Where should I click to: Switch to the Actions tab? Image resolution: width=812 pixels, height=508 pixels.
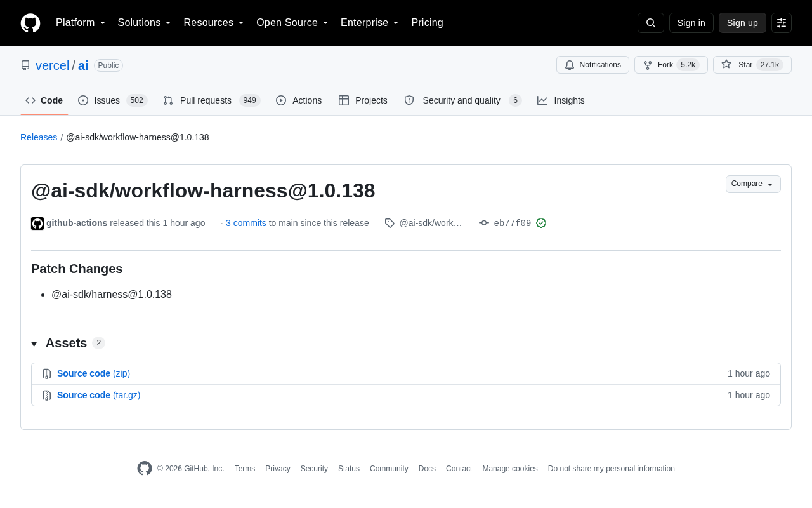tap(299, 100)
